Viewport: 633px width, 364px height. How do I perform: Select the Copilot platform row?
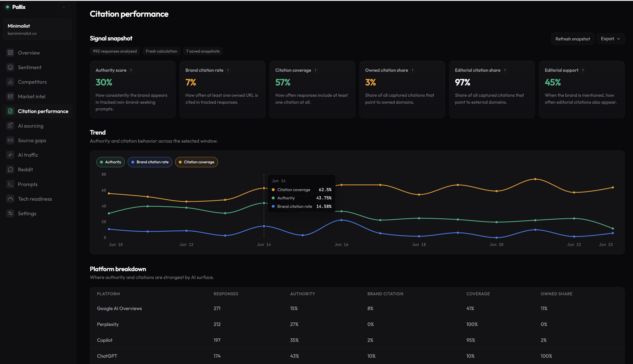357,340
